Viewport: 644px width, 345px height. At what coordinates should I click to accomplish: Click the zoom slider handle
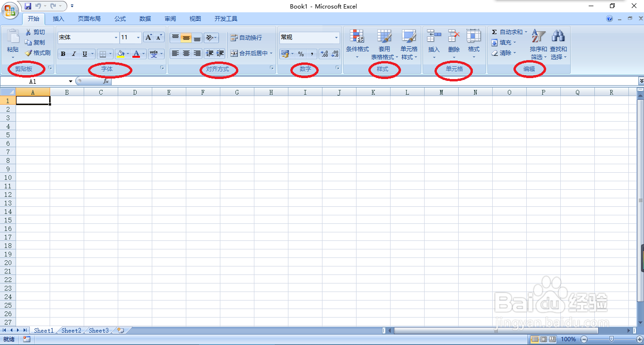612,339
